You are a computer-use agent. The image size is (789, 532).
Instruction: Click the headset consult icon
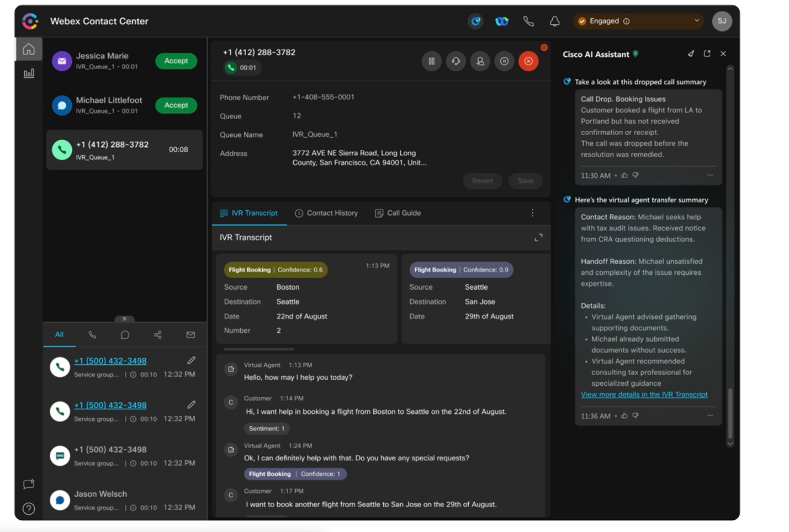point(456,61)
